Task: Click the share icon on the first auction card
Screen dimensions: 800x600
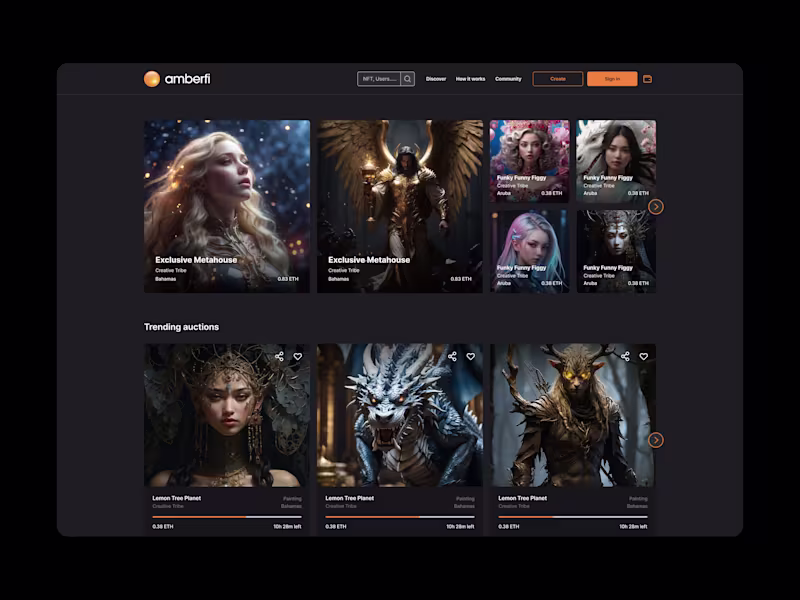Action: tap(277, 356)
